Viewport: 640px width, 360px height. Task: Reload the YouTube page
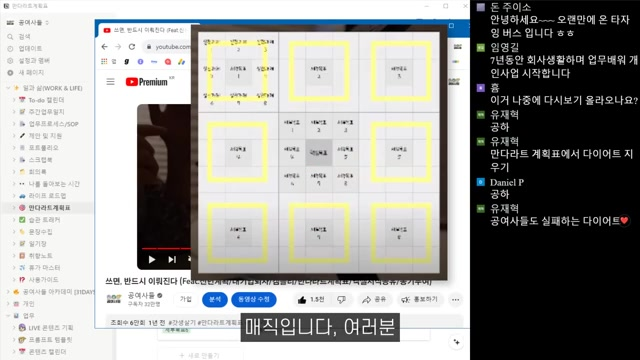point(131,47)
